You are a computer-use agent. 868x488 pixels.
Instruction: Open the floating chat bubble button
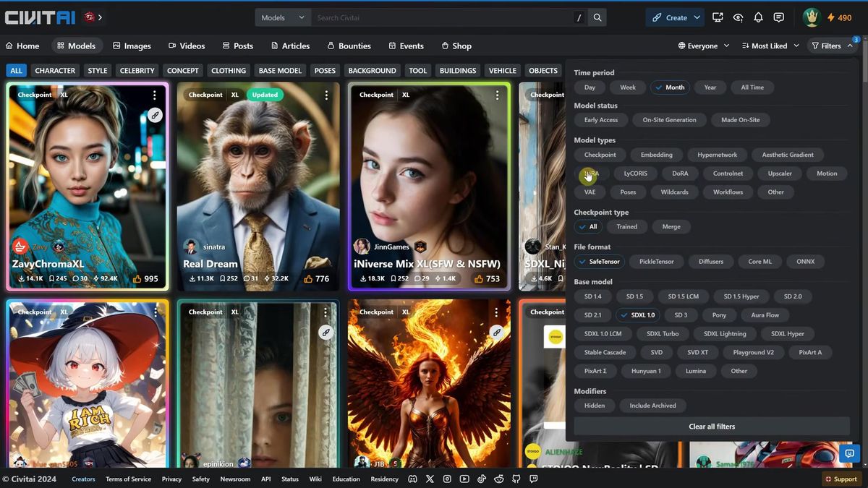(849, 453)
